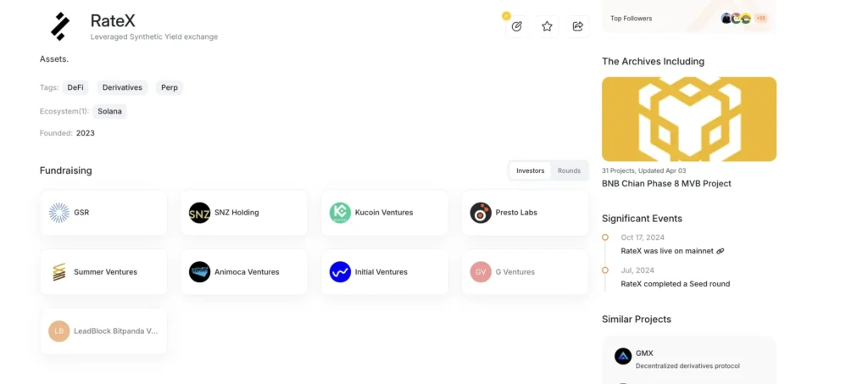The height and width of the screenshot is (384, 868).
Task: Click the +55 followers badge
Action: click(761, 19)
